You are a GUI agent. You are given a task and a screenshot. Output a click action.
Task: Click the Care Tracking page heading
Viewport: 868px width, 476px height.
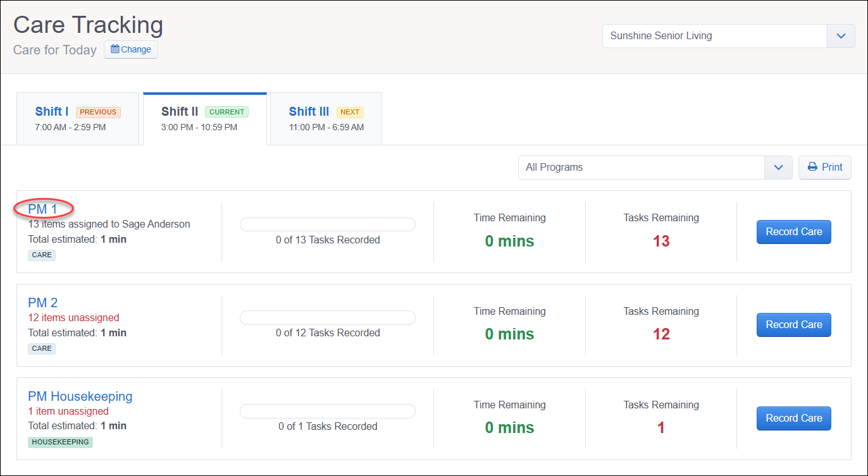point(89,25)
